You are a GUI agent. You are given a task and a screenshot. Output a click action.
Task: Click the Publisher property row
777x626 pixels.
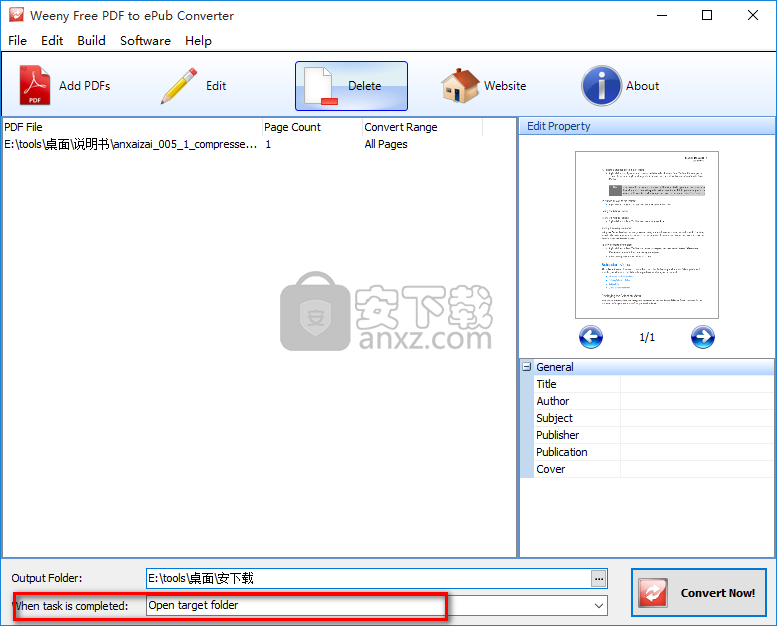(653, 435)
